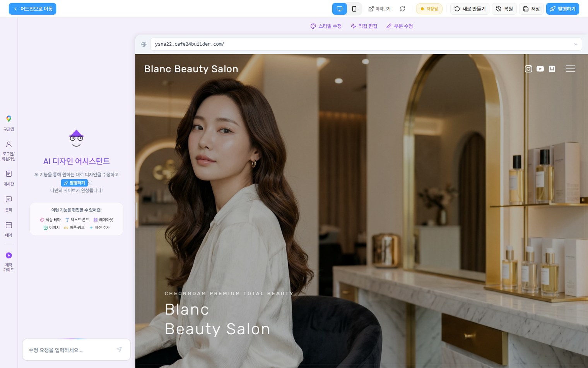Open 제작 가이드 sidebar item
The image size is (588, 368).
(x=9, y=262)
